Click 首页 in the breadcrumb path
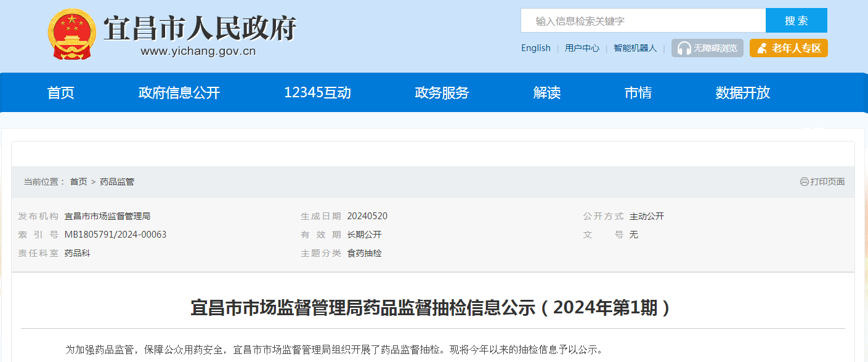Screen dimensions: 868x362 [78, 182]
